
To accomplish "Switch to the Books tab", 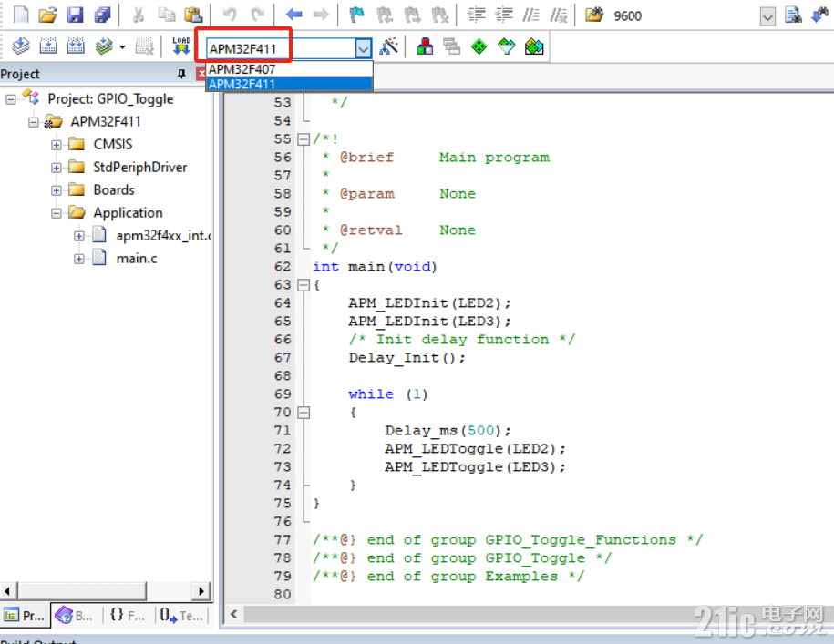I will [75, 616].
